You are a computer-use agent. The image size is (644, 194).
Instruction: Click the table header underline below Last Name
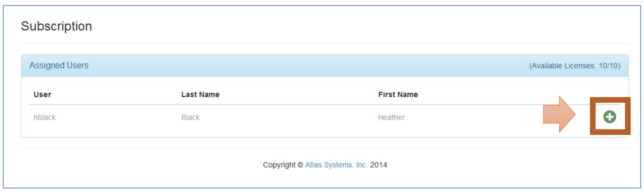(200, 104)
